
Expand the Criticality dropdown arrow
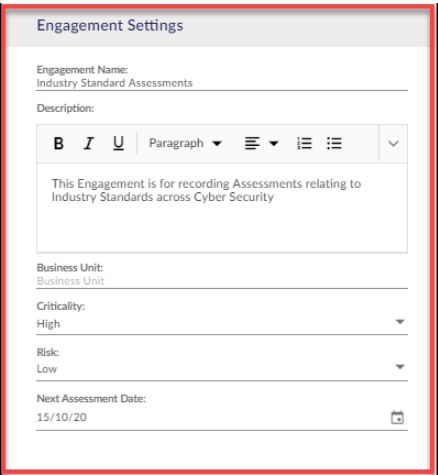(400, 322)
